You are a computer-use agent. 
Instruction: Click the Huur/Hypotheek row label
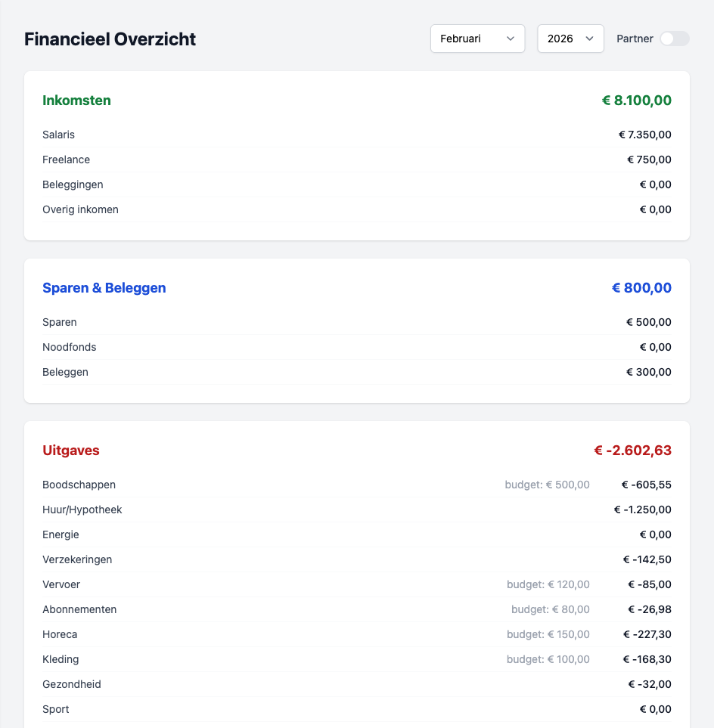pos(82,510)
